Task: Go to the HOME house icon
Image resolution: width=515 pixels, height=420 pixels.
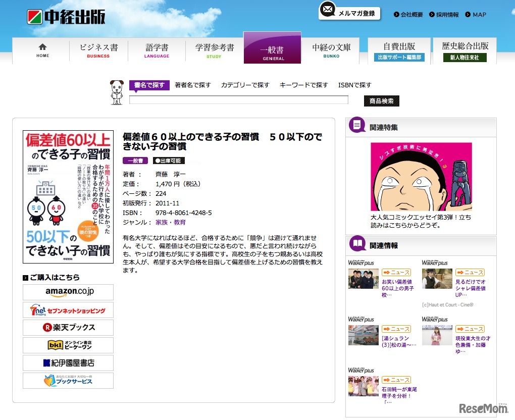Action: [42, 47]
